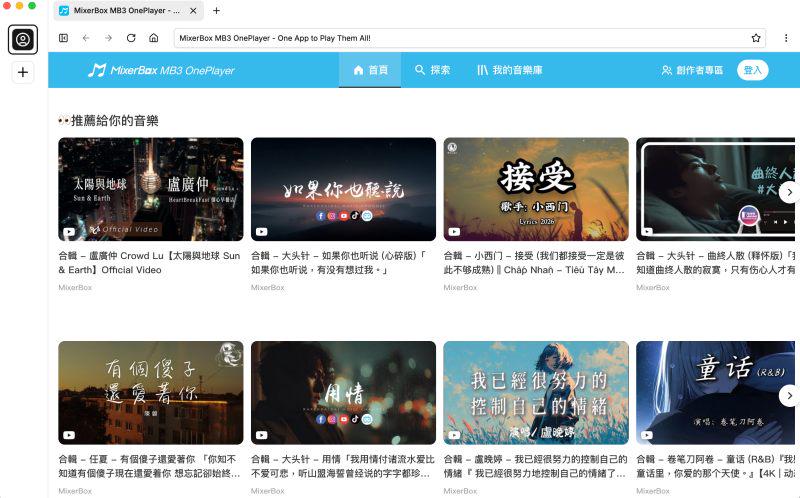Click MixerBox label under 如果你也听说 card
The height and width of the screenshot is (498, 800).
(267, 288)
